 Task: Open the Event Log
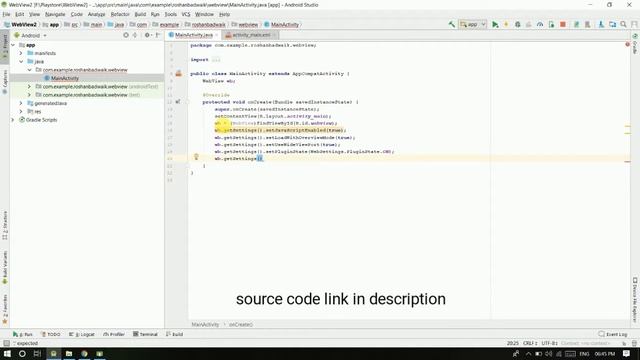click(x=613, y=334)
